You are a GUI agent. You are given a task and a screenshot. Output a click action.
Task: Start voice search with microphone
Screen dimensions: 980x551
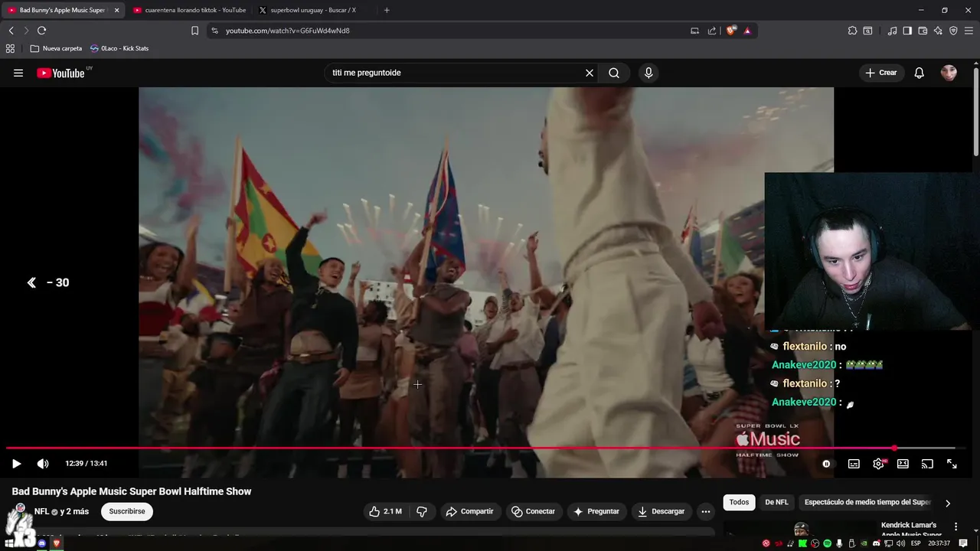click(648, 73)
